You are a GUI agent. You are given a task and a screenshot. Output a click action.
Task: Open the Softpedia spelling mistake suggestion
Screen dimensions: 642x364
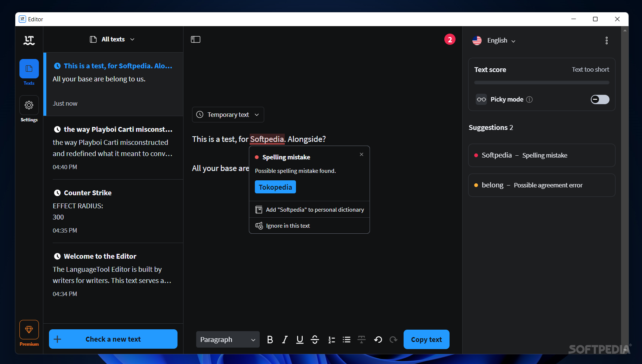click(x=541, y=155)
